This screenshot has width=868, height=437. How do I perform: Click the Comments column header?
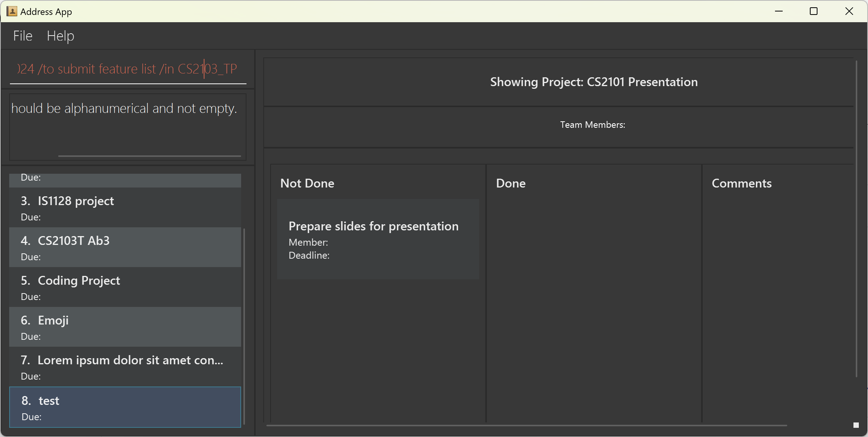pos(741,183)
